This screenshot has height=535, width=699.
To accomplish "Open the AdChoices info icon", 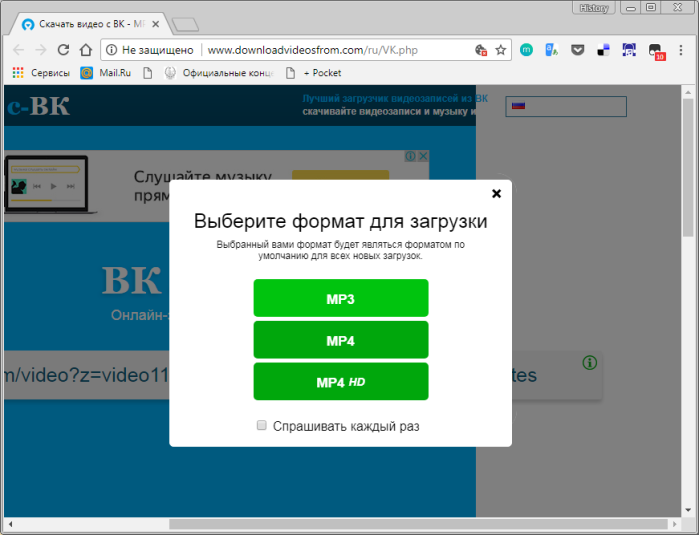I will pyautogui.click(x=411, y=156).
